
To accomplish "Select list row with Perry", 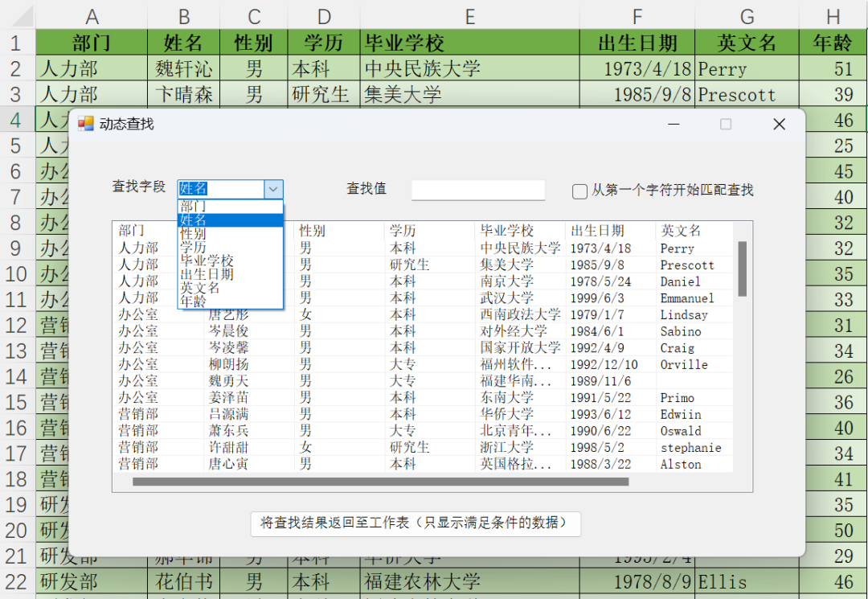I will tap(423, 248).
